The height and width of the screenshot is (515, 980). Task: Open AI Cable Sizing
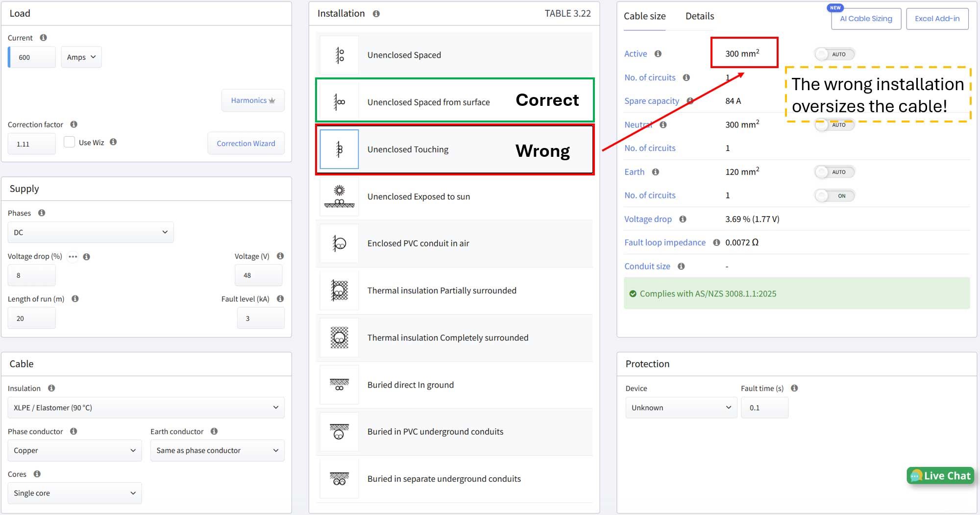click(866, 19)
